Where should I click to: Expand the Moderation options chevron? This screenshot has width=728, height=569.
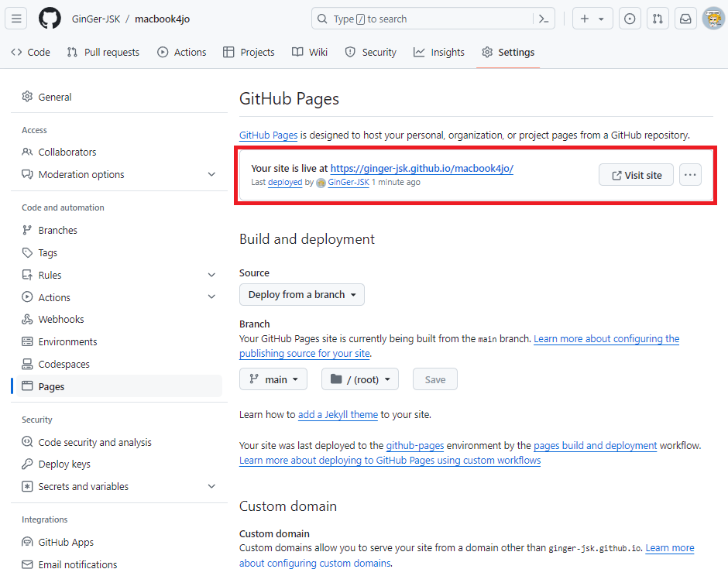pos(211,174)
